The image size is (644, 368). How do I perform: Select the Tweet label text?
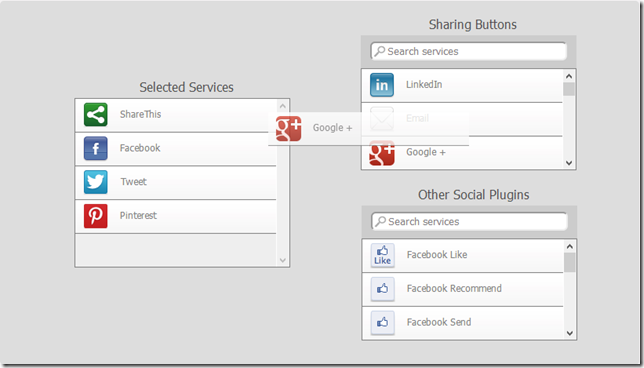click(133, 182)
